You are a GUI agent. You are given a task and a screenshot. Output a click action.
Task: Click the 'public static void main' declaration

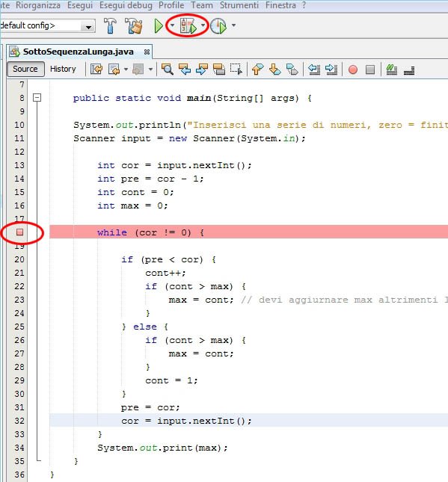click(192, 98)
